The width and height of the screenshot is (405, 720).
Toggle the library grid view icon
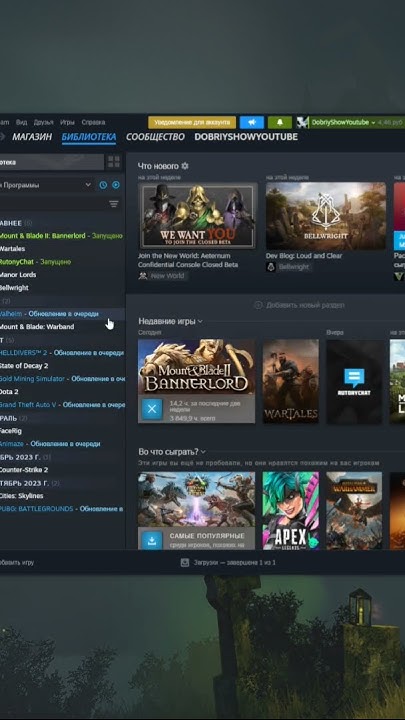point(114,162)
